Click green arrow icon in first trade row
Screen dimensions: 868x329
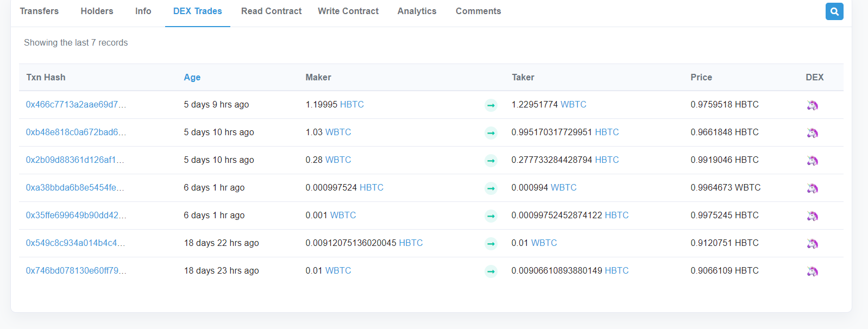[x=490, y=105]
